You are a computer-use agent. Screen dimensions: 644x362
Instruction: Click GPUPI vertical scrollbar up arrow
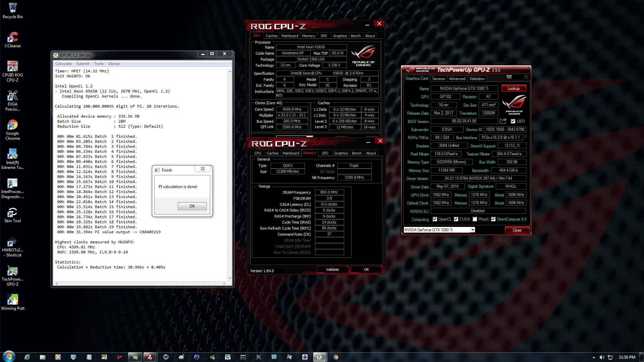(x=230, y=71)
